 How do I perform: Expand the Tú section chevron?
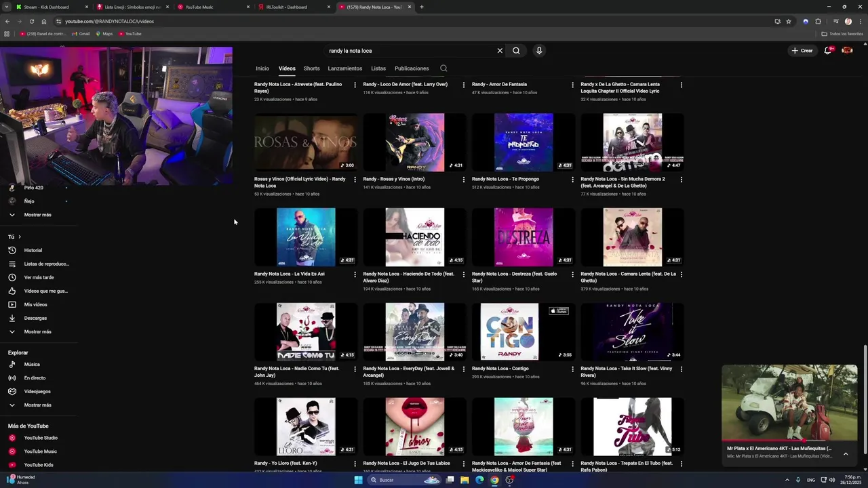20,237
